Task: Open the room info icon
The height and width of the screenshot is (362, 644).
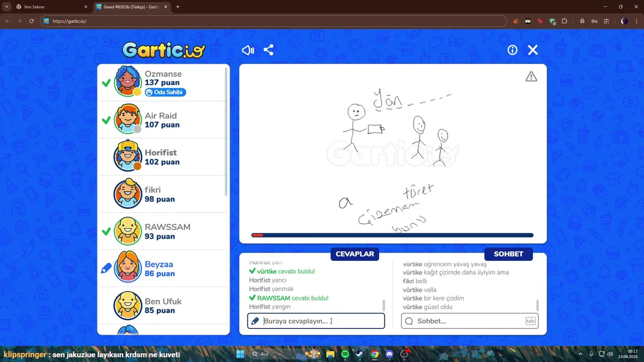Action: pyautogui.click(x=512, y=50)
